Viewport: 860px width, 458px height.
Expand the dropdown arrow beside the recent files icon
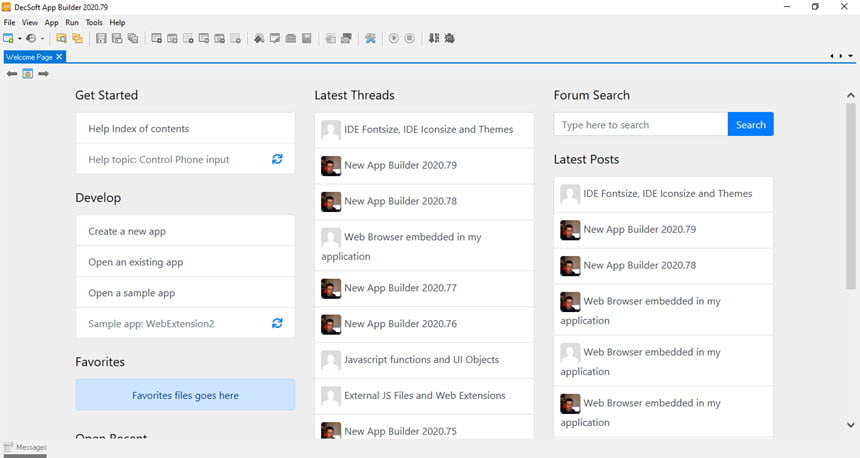(x=42, y=38)
